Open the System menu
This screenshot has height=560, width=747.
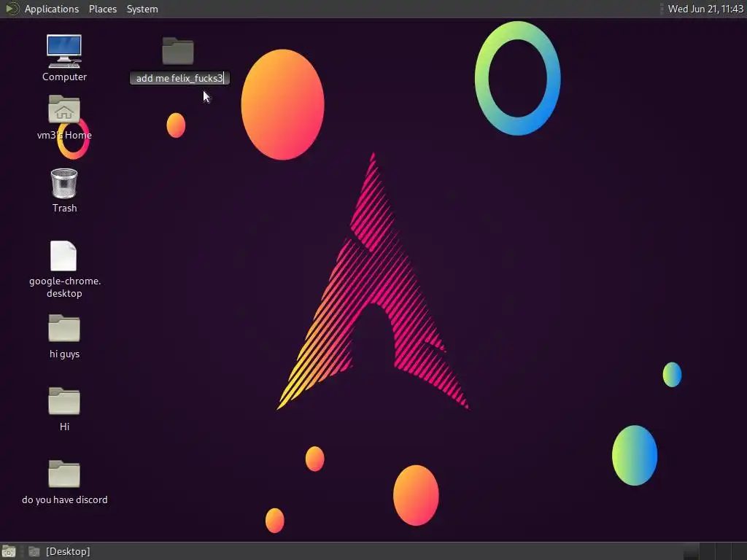click(x=142, y=9)
